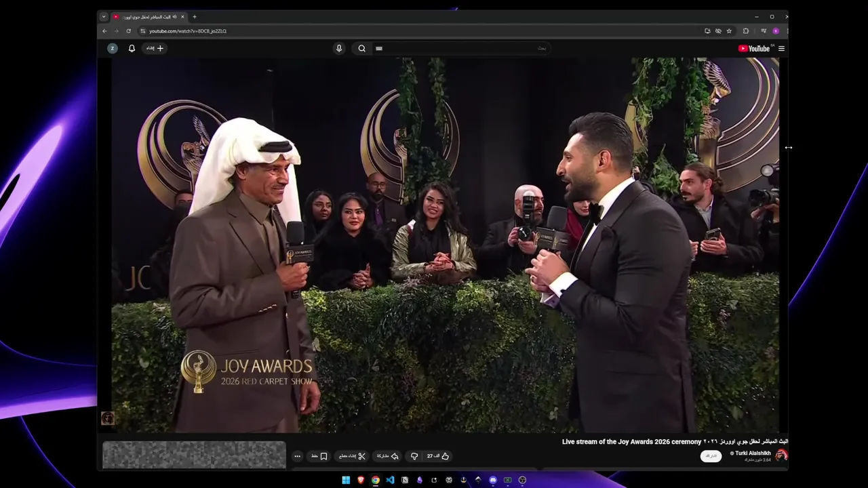
Task: Open the media control icon in toolbar
Action: (x=764, y=31)
